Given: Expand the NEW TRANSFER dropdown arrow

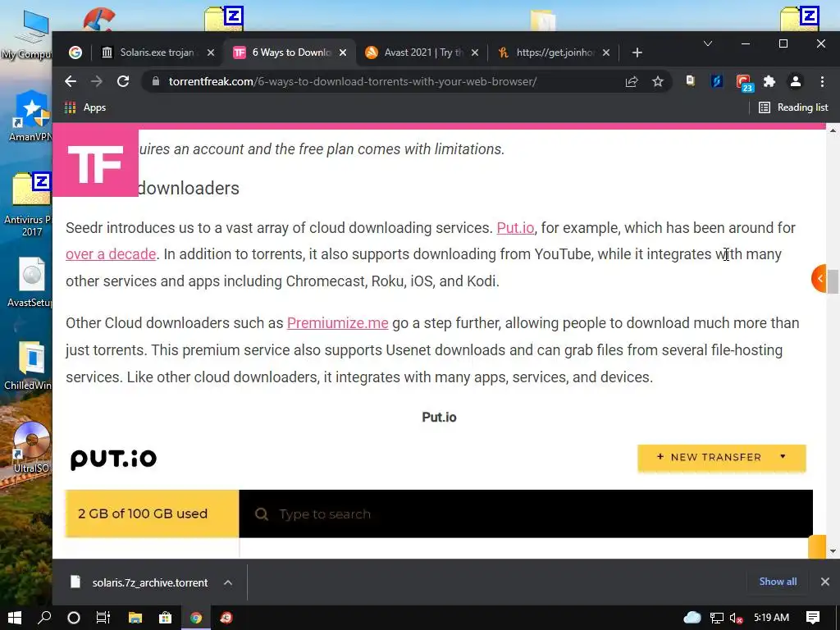Looking at the screenshot, I should (783, 456).
